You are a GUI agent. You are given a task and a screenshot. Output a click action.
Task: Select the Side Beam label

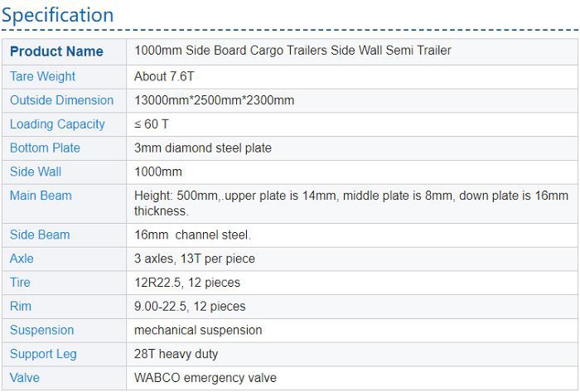pyautogui.click(x=40, y=235)
